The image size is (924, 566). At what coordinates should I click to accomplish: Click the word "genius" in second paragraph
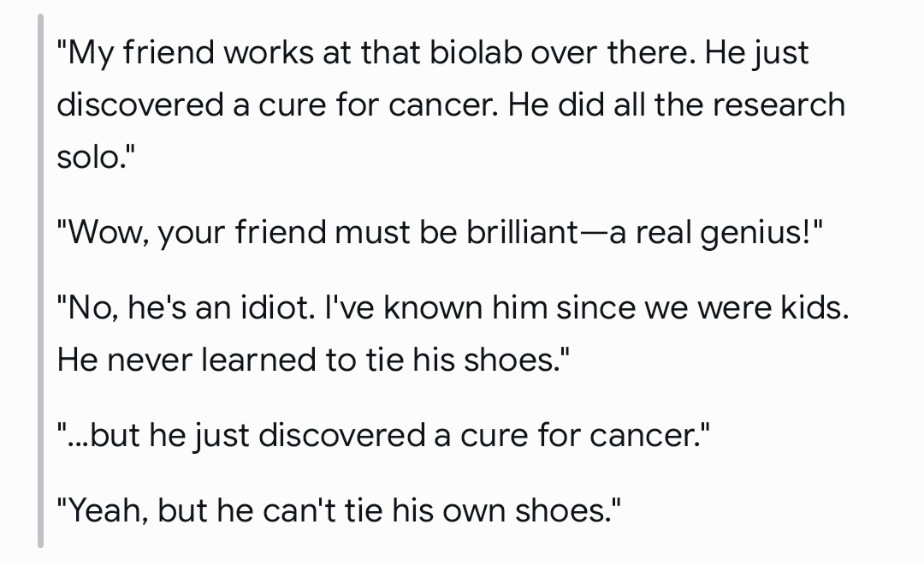751,233
